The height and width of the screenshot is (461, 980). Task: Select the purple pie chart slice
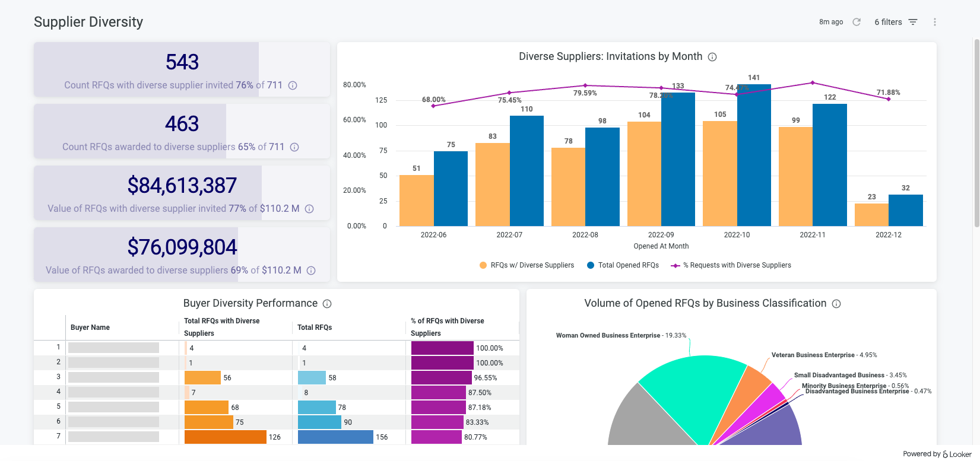coord(775,430)
